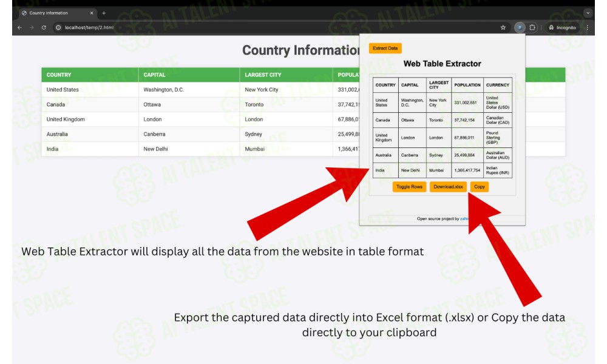Click the Download.xlsx button
This screenshot has height=364, width=607.
(x=448, y=187)
